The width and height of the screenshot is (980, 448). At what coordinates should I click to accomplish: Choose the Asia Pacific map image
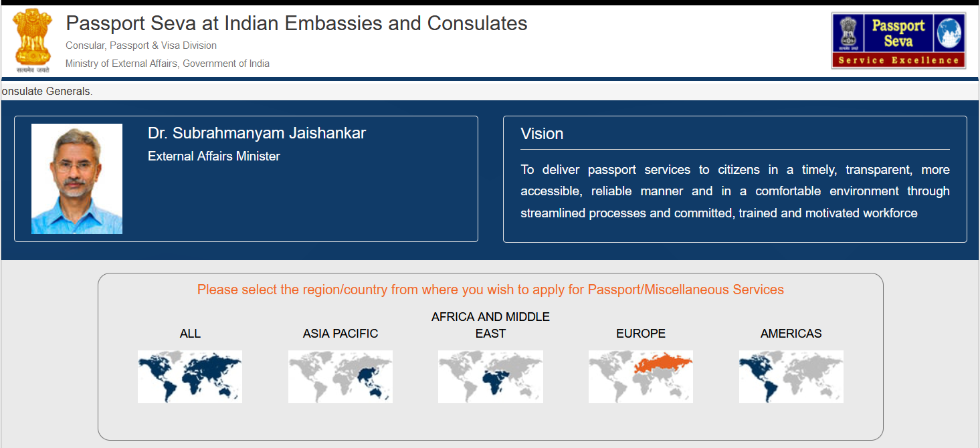click(340, 376)
